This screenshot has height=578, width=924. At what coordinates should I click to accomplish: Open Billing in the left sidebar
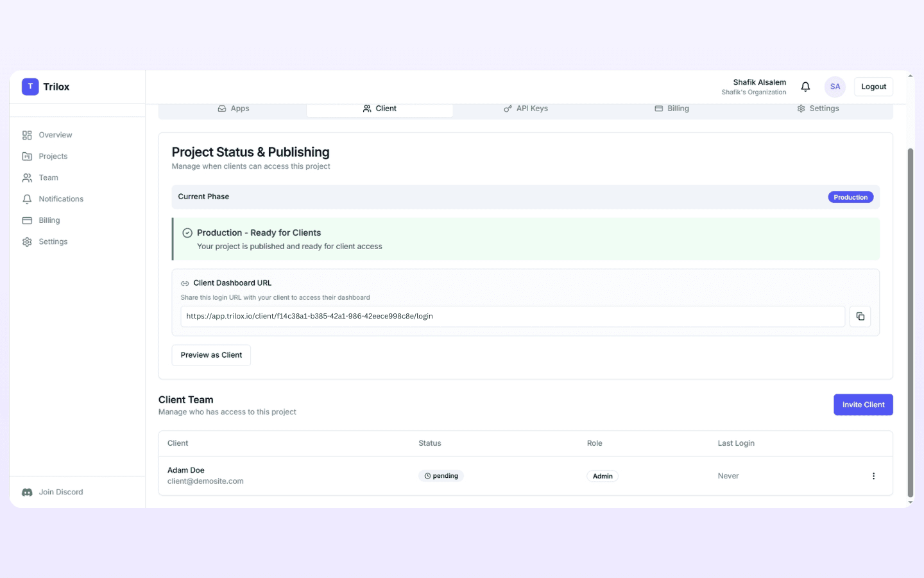(x=49, y=220)
